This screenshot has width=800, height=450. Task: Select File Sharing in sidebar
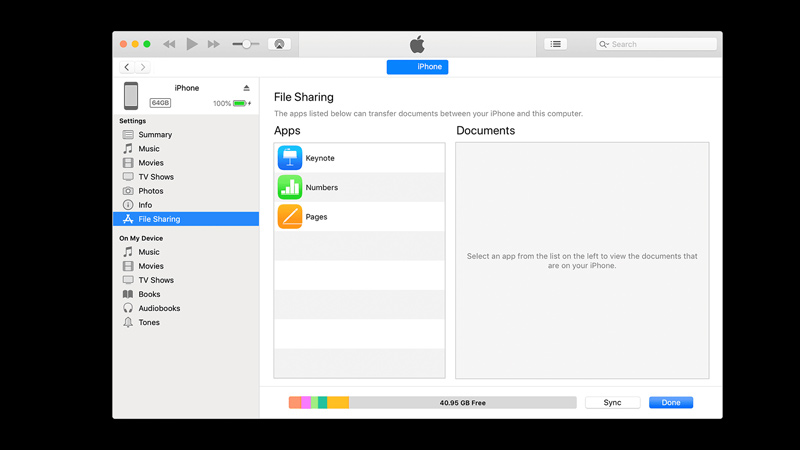(x=186, y=219)
